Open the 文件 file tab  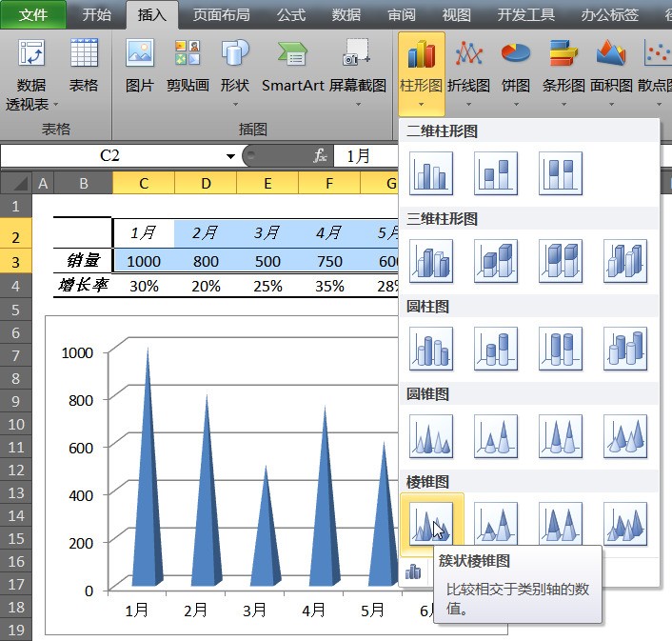pyautogui.click(x=33, y=15)
